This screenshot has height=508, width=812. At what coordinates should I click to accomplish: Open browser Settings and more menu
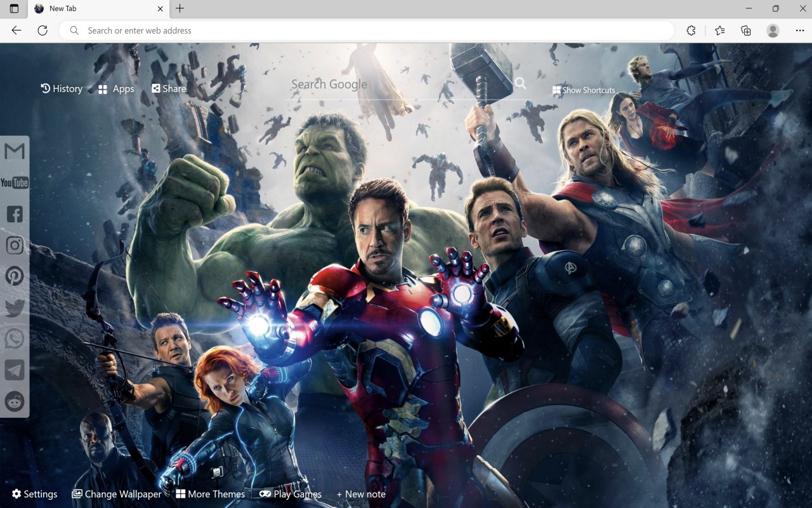(x=799, y=30)
